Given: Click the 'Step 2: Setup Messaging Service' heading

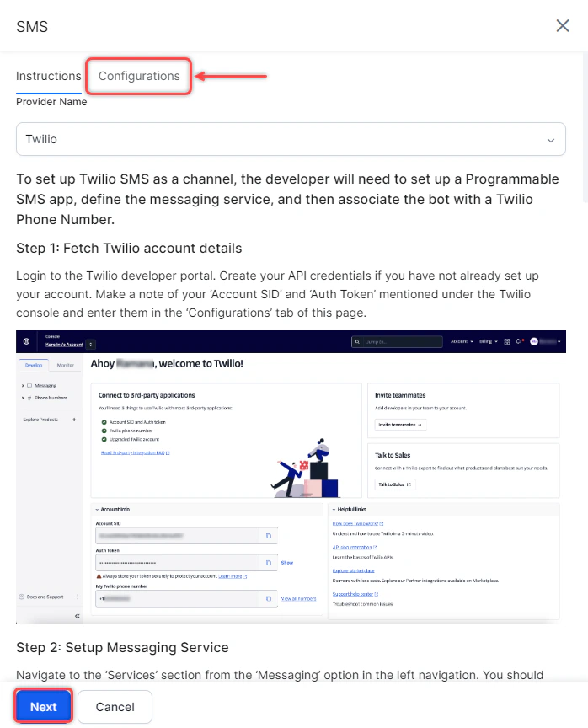Looking at the screenshot, I should point(122,647).
